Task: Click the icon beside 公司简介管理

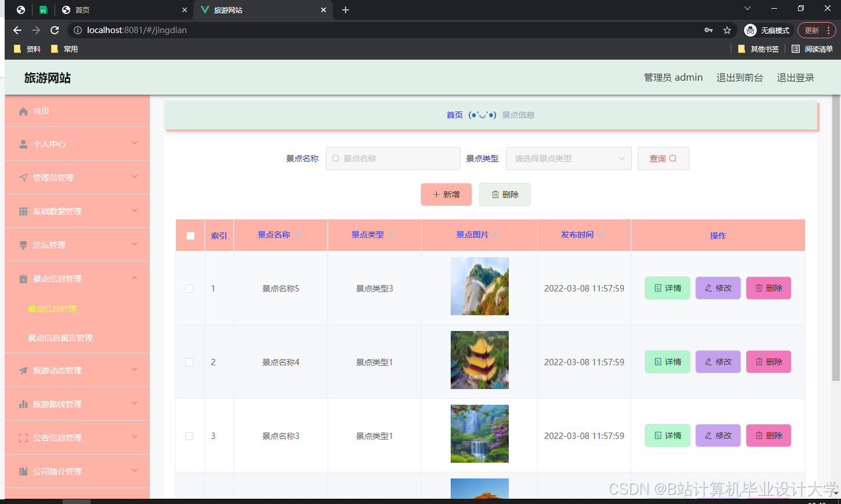Action: point(23,471)
